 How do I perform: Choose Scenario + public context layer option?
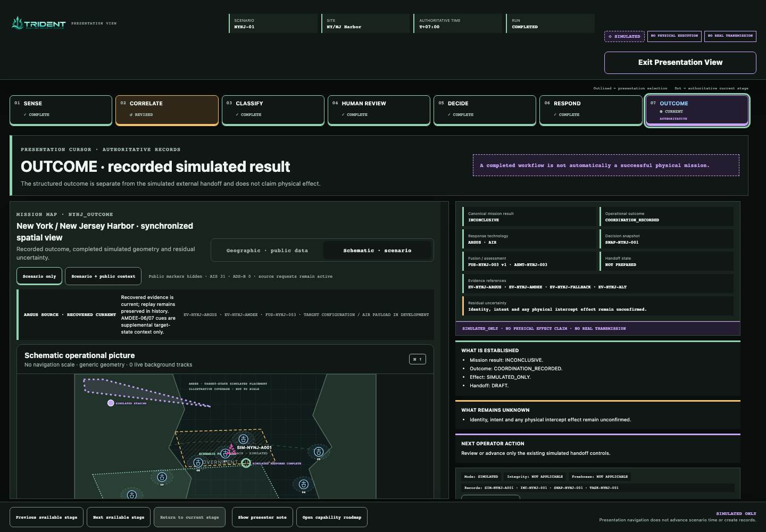(103, 276)
